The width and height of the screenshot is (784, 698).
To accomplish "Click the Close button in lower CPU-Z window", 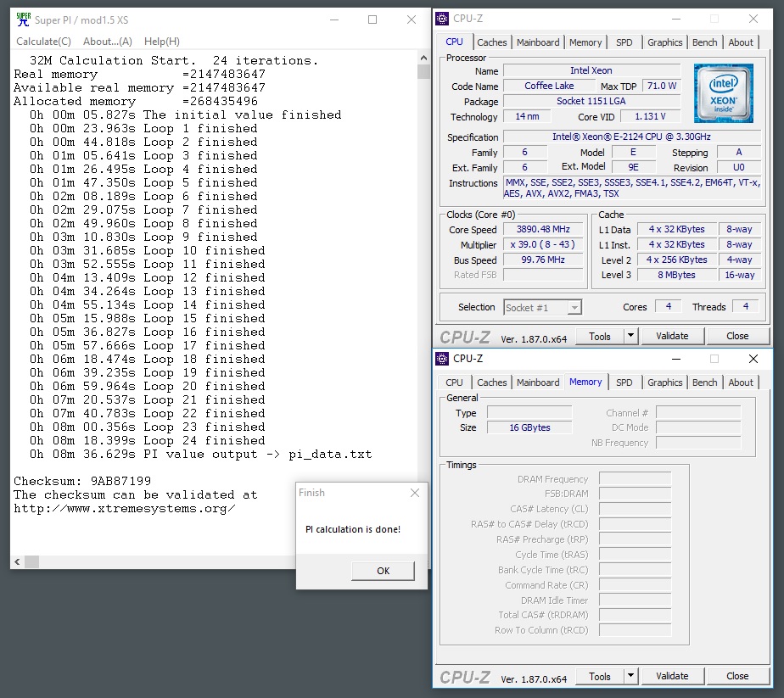I will [x=737, y=677].
